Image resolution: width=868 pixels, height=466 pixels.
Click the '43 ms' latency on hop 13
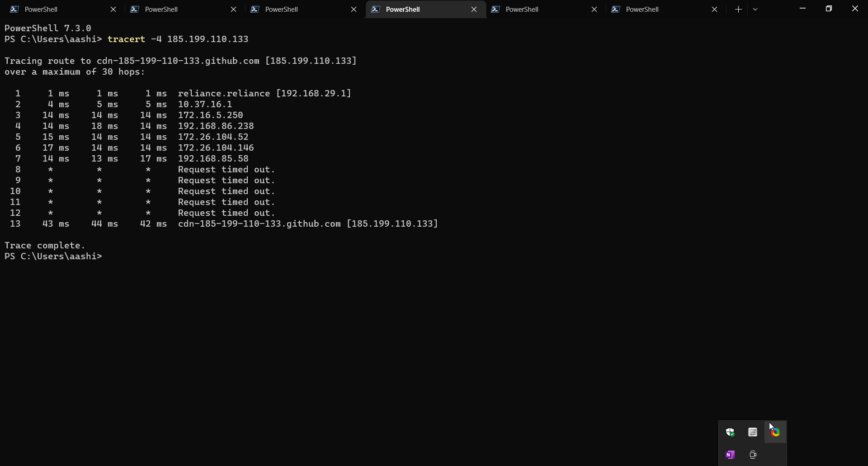[56, 223]
